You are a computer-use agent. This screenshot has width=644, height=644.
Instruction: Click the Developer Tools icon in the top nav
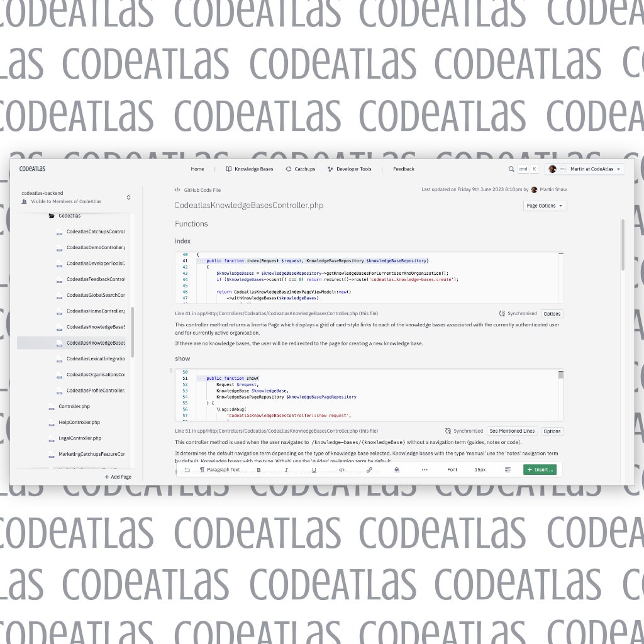point(330,169)
